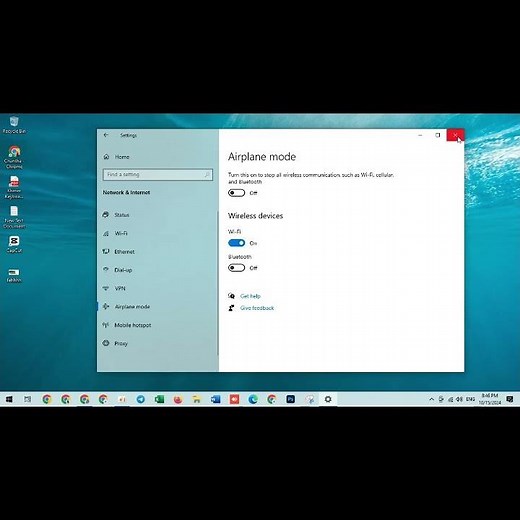Open Telegram from the taskbar
Screen dimensions: 520x520
141,399
